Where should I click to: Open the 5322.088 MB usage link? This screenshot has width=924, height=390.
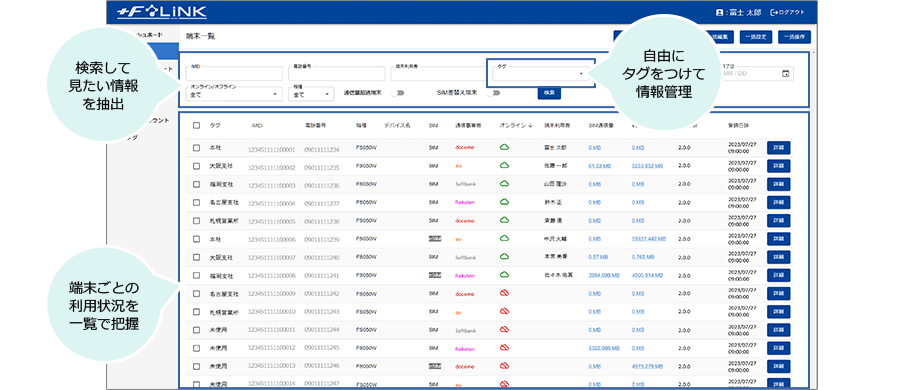(x=604, y=348)
